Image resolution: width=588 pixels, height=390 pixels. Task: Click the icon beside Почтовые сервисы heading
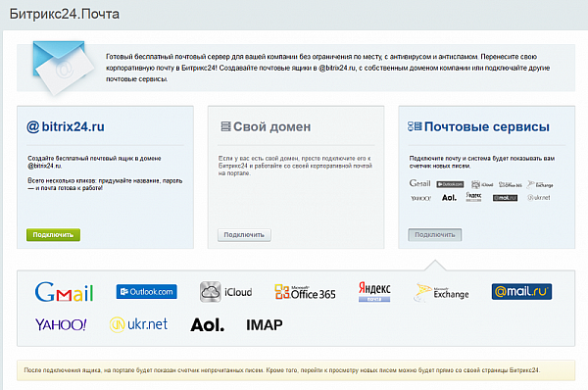[415, 126]
